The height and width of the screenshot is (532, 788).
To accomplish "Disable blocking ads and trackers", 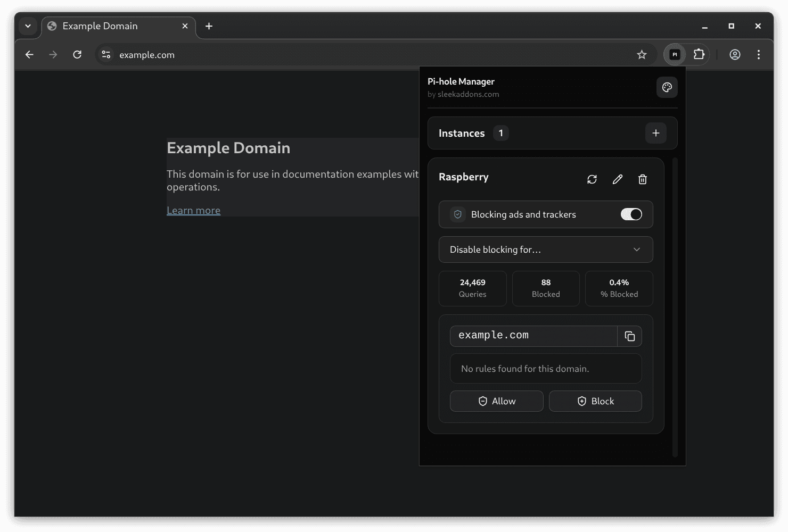I will click(x=631, y=214).
